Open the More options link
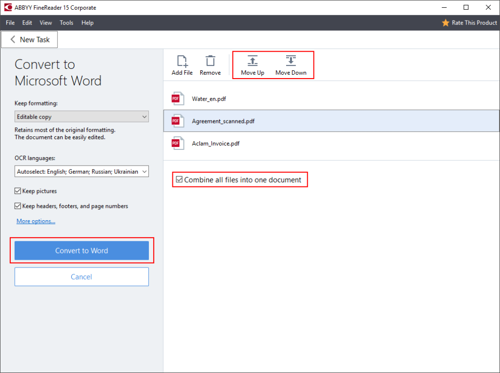Image resolution: width=500 pixels, height=373 pixels. tap(36, 221)
